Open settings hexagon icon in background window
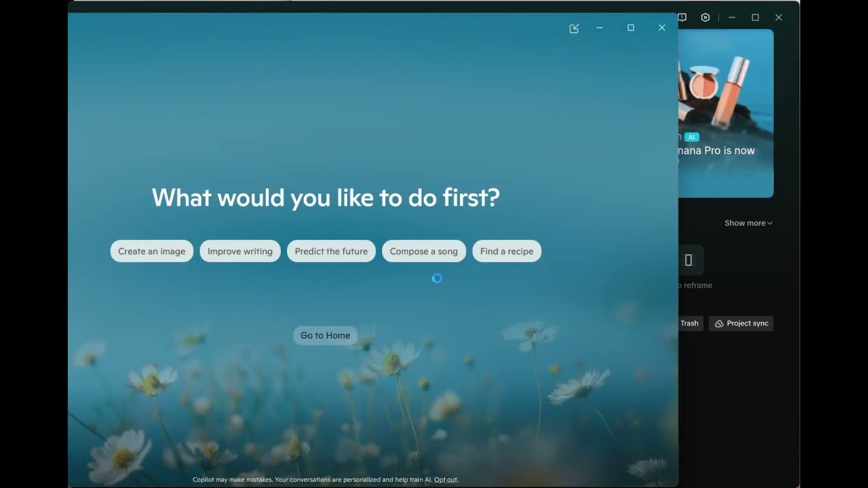Screen dimensions: 868x488 point(705,18)
